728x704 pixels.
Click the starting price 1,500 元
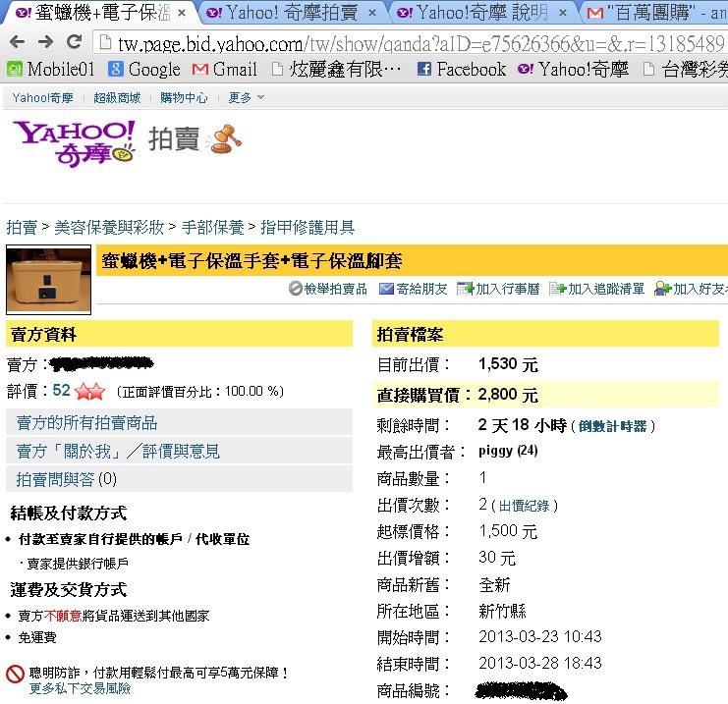click(508, 531)
